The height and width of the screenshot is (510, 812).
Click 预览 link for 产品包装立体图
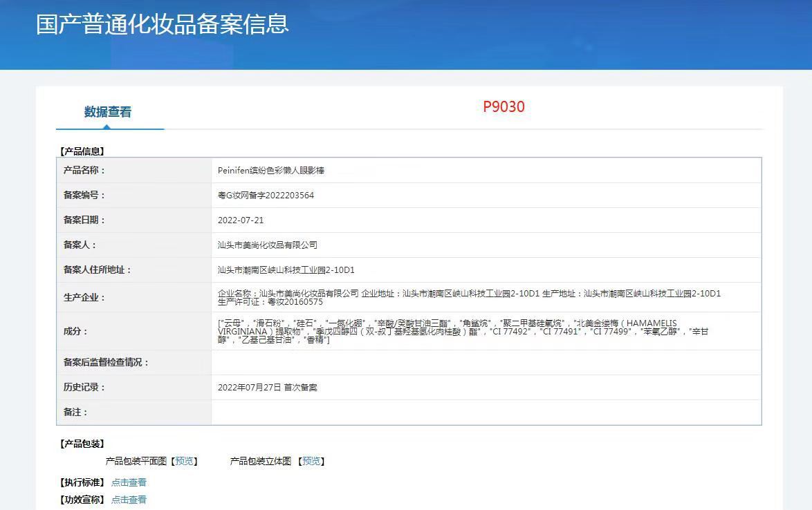(311, 461)
